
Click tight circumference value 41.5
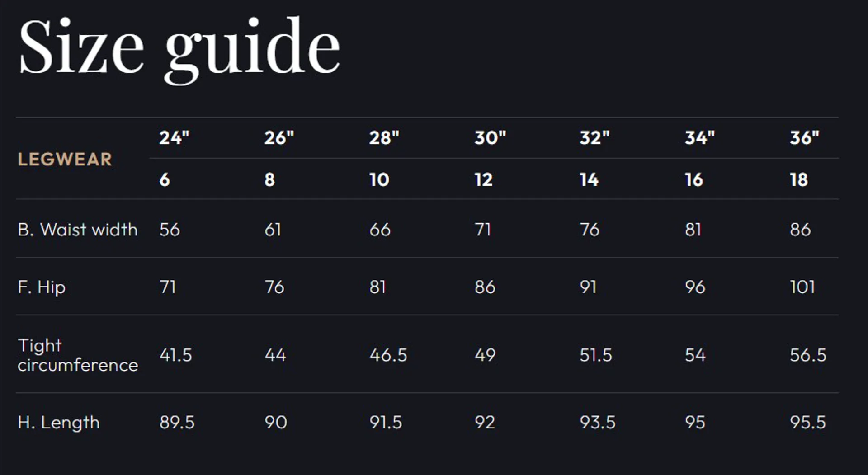(x=175, y=355)
